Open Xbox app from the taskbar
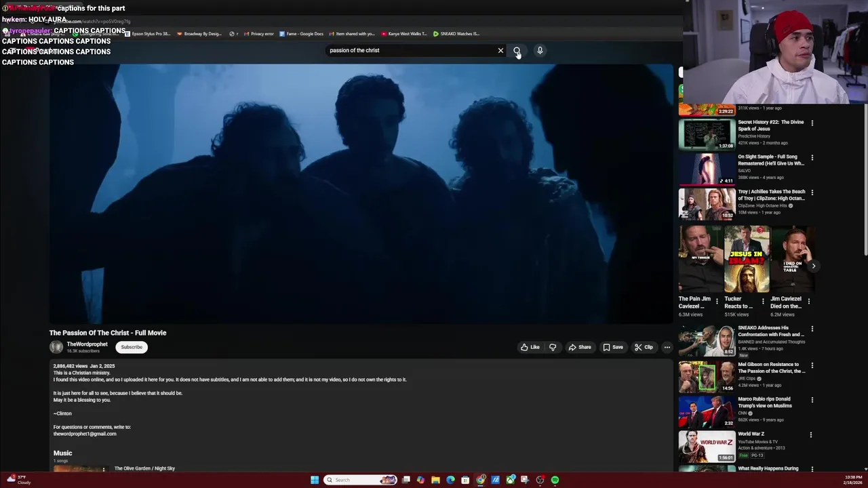This screenshot has height=488, width=868. (510, 480)
